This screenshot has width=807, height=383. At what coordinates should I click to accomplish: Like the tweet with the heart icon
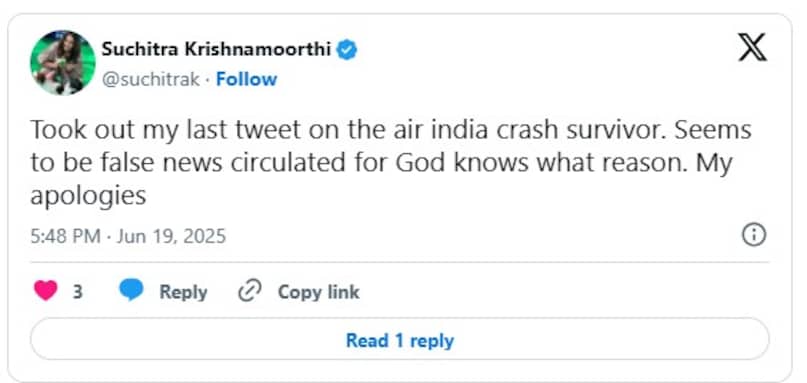pyautogui.click(x=45, y=291)
